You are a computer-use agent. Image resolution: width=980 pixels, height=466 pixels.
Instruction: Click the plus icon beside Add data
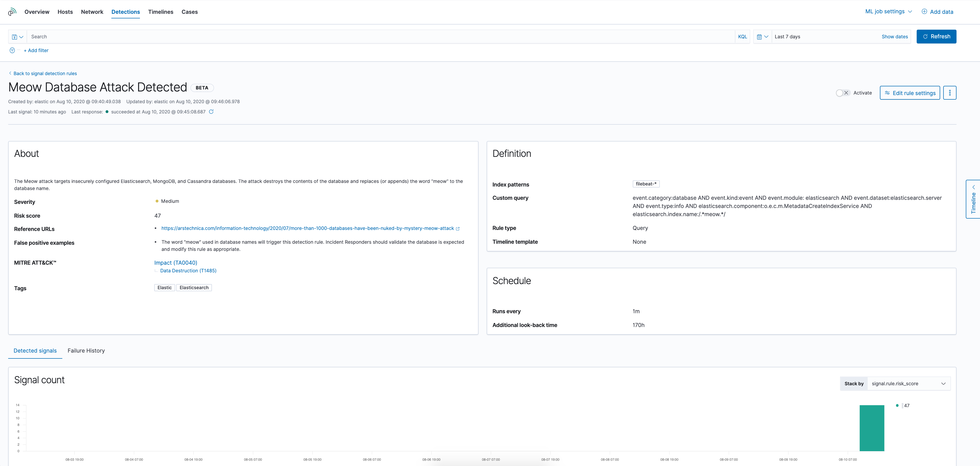click(924, 11)
